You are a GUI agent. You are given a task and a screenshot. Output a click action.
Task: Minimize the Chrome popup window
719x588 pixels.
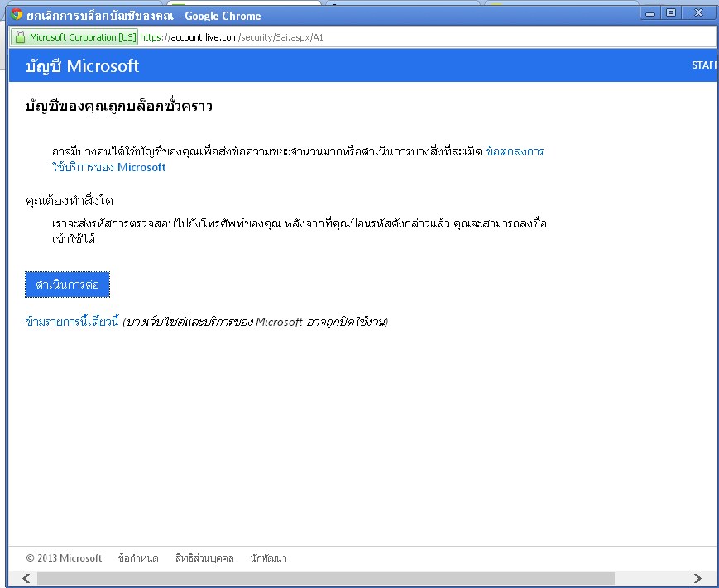650,13
